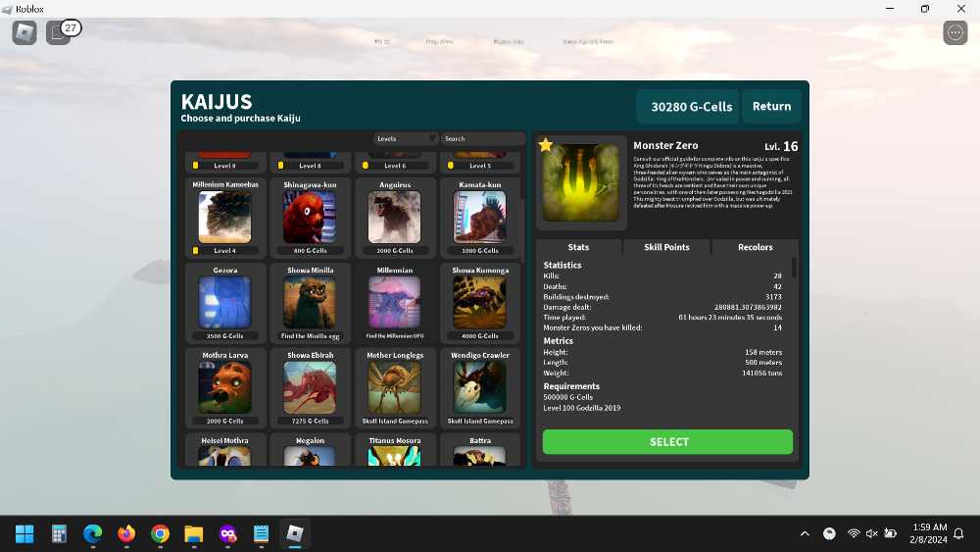The height and width of the screenshot is (552, 980).
Task: Open the purple mask app in taskbar
Action: point(227,534)
